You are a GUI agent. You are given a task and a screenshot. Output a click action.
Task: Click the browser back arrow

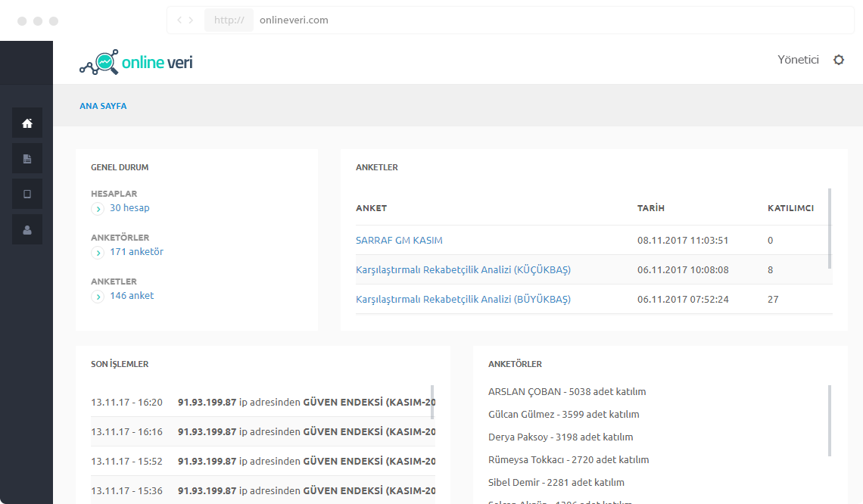179,20
